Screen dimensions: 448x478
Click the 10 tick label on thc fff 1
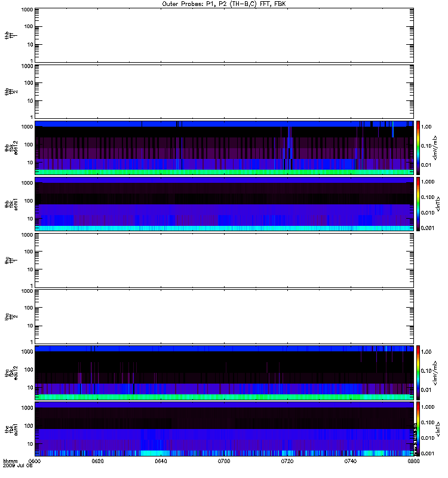click(30, 269)
